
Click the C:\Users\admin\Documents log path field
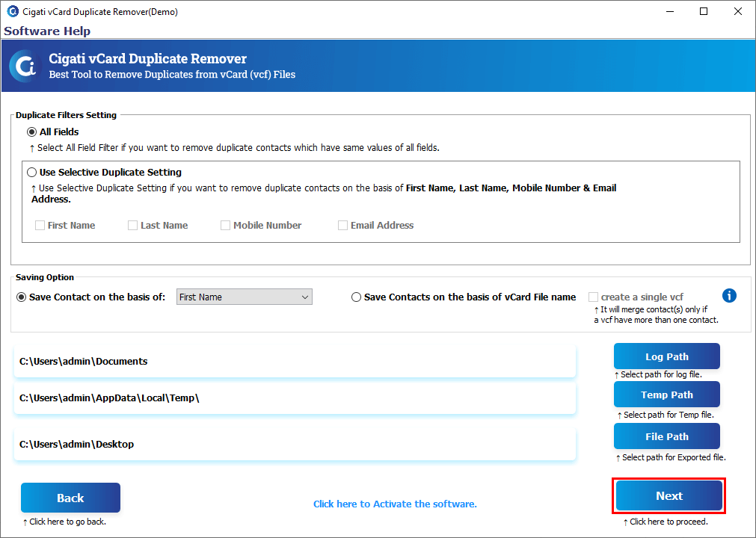(295, 361)
